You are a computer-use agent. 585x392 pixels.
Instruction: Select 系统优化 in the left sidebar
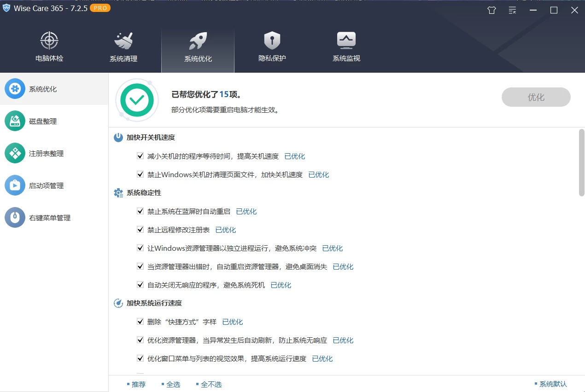pyautogui.click(x=43, y=89)
